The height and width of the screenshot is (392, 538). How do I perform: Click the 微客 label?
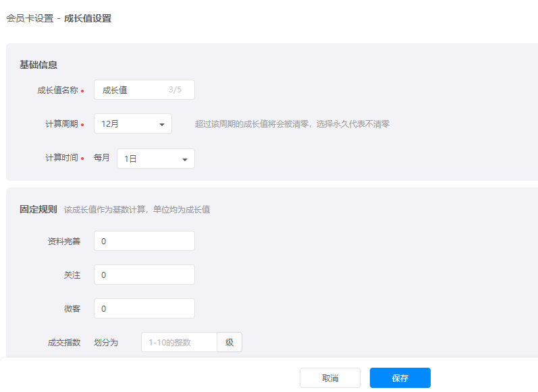coord(72,308)
